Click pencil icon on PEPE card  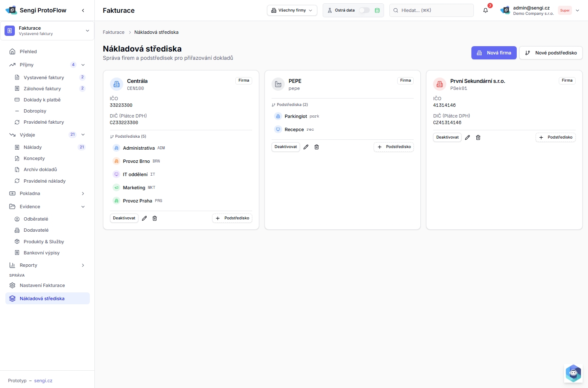tap(306, 147)
